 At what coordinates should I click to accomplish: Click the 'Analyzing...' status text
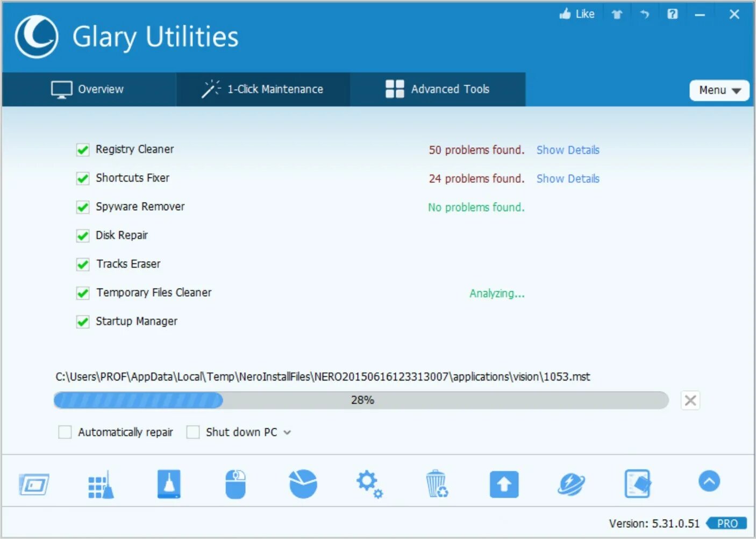pos(497,293)
